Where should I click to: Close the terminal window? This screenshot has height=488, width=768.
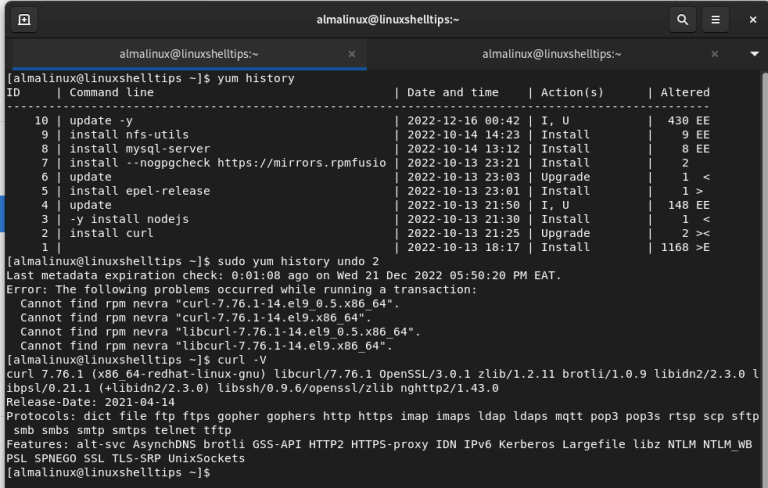748,19
